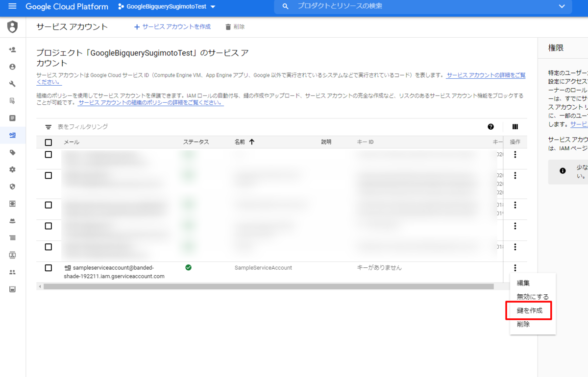
Task: Expand the chevron beside the search bar
Action: pos(562,7)
